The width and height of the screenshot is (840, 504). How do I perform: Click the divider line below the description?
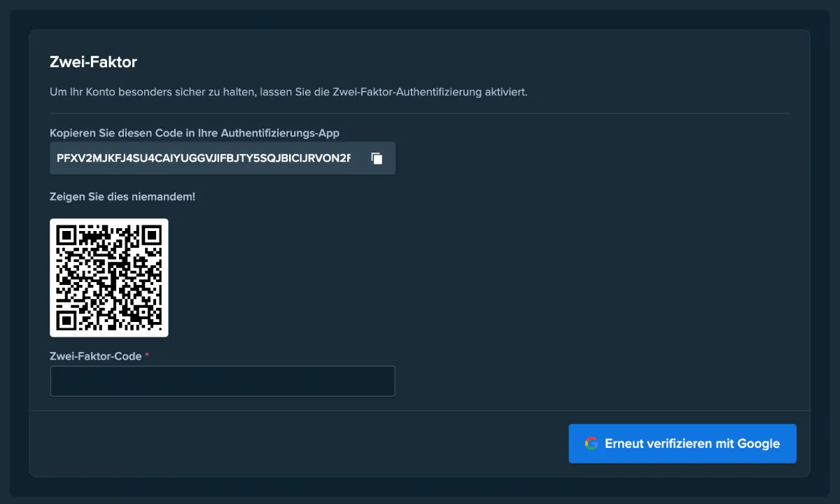click(x=419, y=113)
